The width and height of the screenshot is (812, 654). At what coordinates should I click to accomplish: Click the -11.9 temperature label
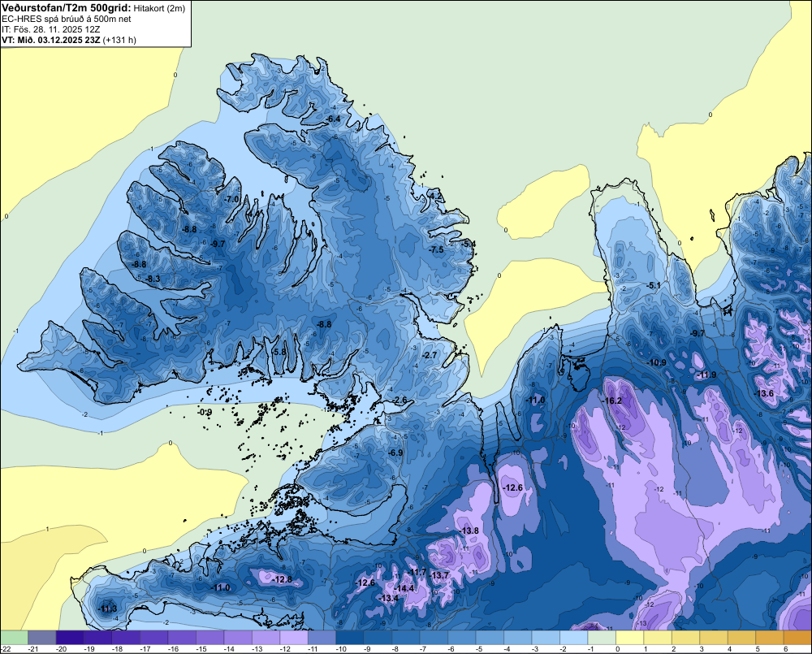tap(706, 375)
